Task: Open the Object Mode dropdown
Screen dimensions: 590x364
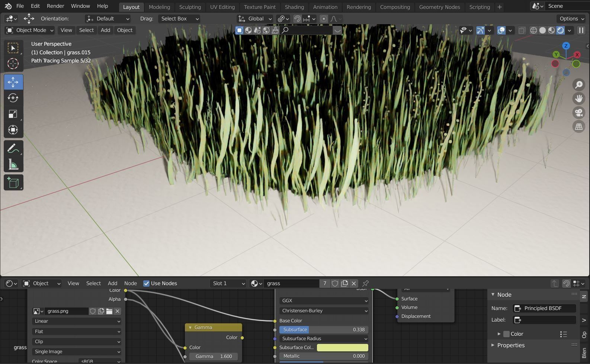Action: 30,30
